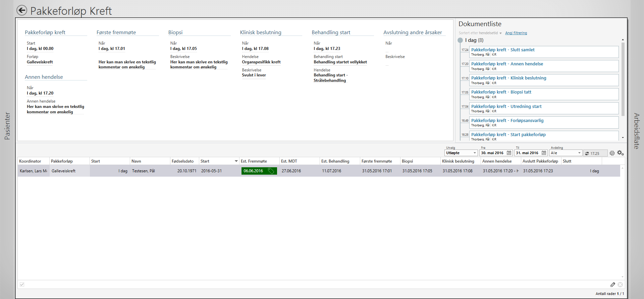The width and height of the screenshot is (644, 299).
Task: Click the Behandling start section heading
Action: tap(331, 33)
